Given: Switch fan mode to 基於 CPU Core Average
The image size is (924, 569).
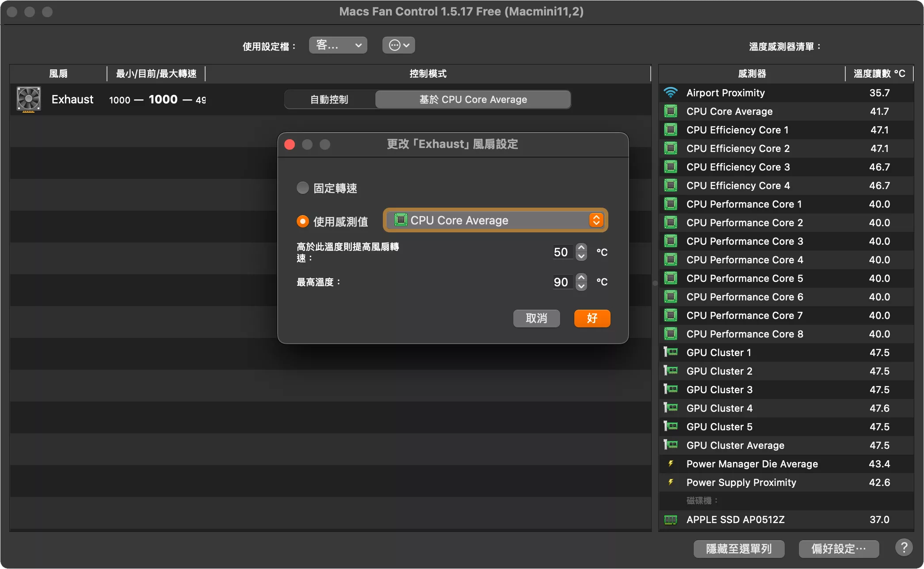Looking at the screenshot, I should pyautogui.click(x=473, y=99).
